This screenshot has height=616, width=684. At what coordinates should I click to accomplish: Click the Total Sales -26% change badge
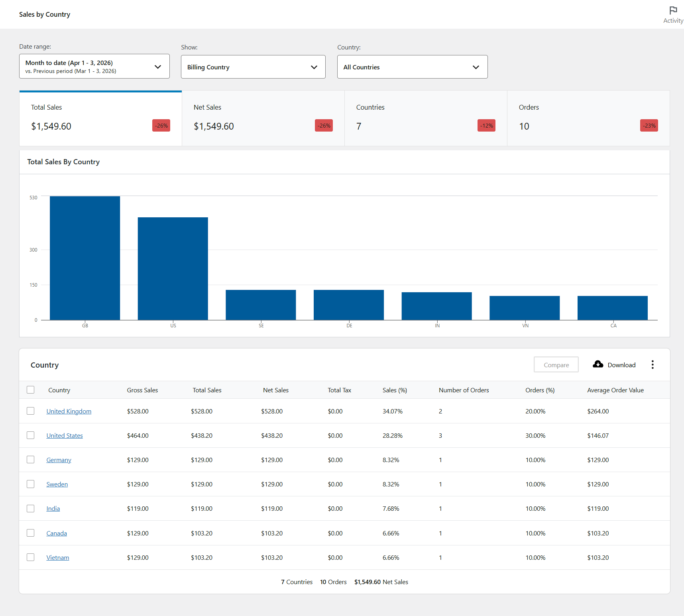click(x=161, y=126)
